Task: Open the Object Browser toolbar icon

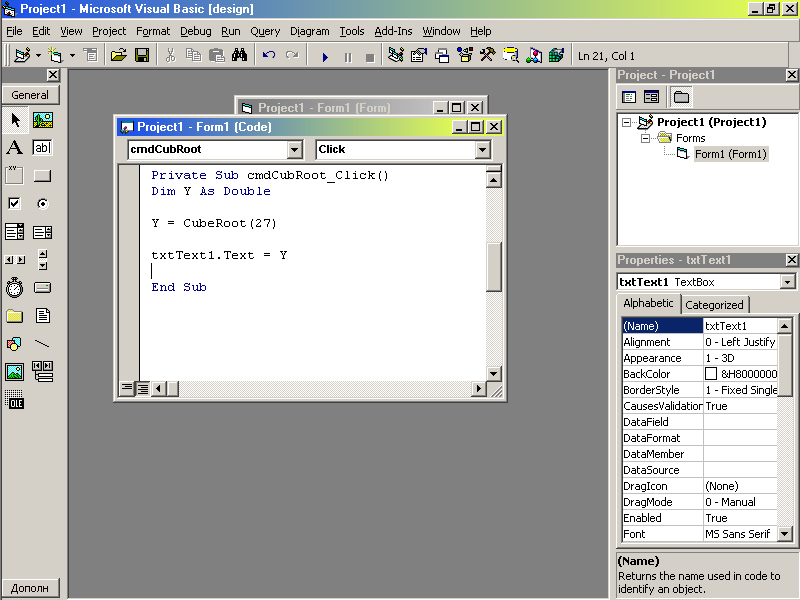Action: click(x=465, y=55)
